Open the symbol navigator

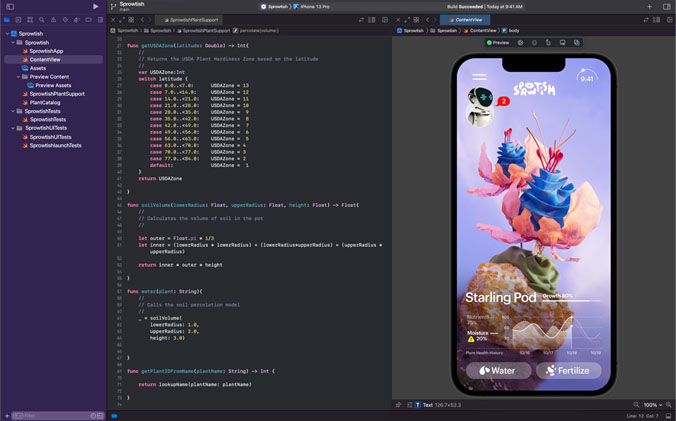(x=30, y=20)
